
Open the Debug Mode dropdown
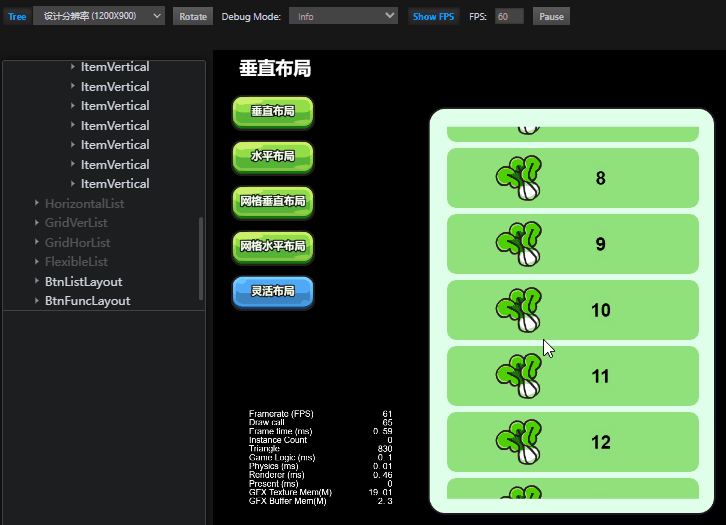coord(343,17)
